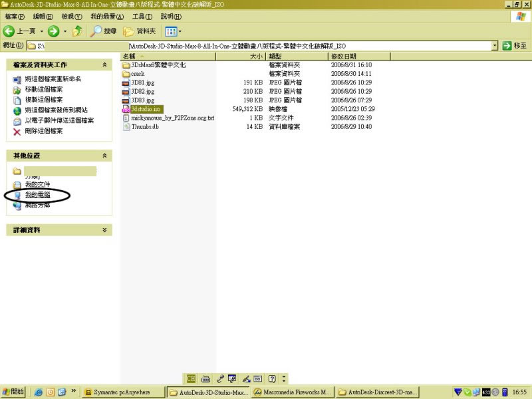Click the clock tray time 16:55
The image size is (532, 399).
(519, 392)
